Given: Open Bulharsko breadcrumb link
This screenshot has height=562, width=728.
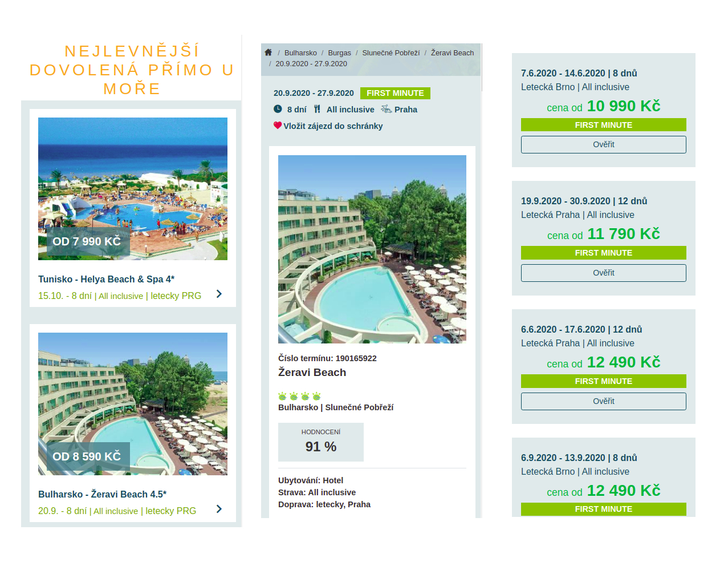Looking at the screenshot, I should 300,53.
